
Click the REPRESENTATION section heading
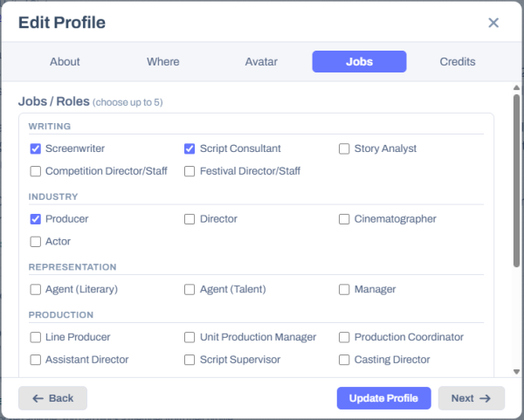coord(72,267)
